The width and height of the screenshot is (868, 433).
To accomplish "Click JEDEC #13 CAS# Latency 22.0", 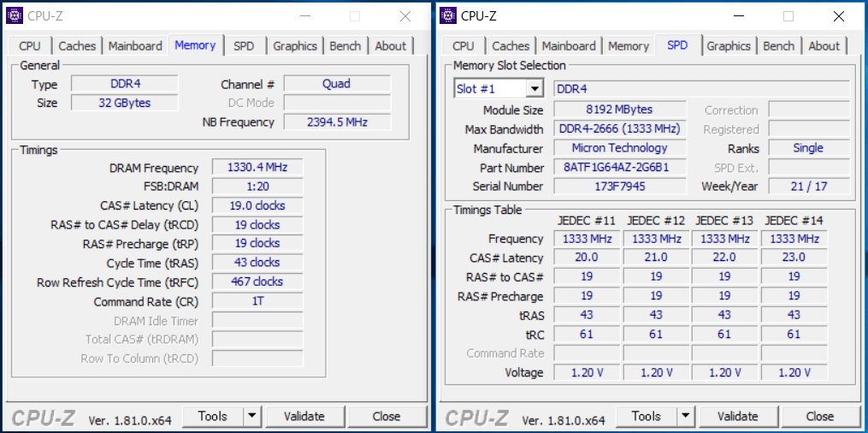I will [724, 258].
